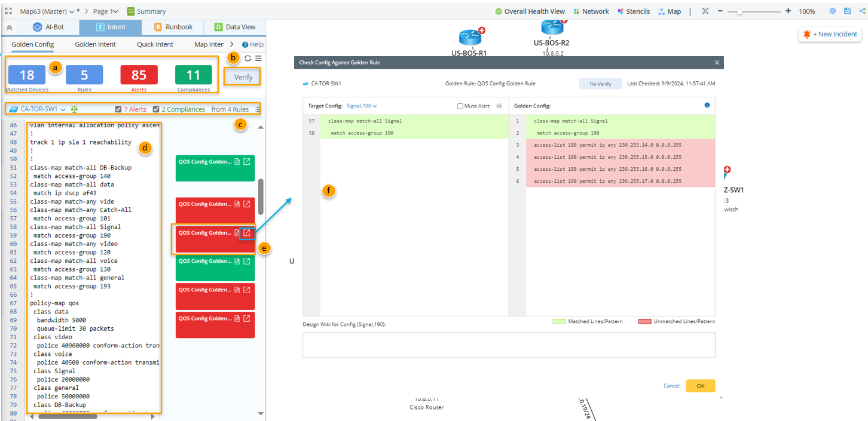Zoom in with the plus icon
Screen dimensions: 868x421
coord(788,11)
